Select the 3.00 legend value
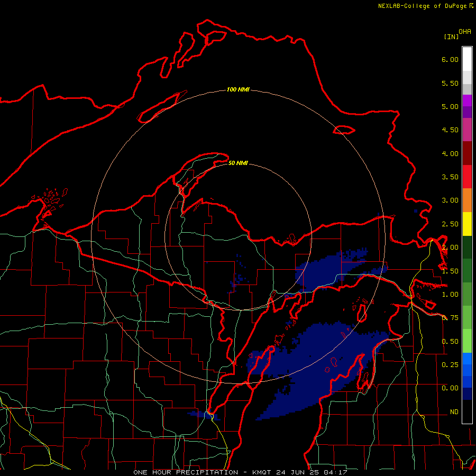This screenshot has height=476, width=476. pos(450,200)
